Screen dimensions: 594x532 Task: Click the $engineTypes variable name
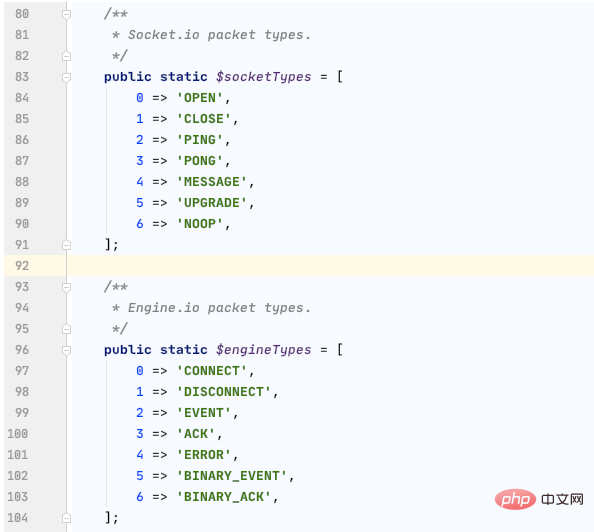[x=264, y=350]
